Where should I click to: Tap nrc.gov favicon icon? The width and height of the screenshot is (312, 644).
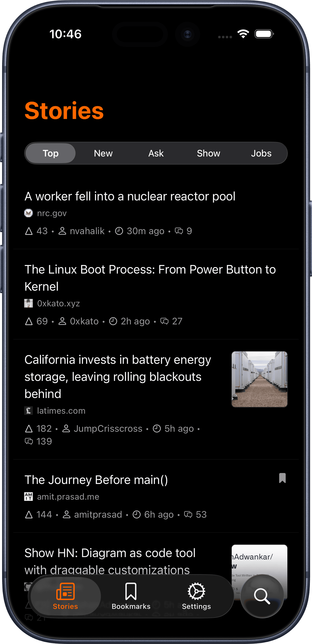[x=28, y=213]
